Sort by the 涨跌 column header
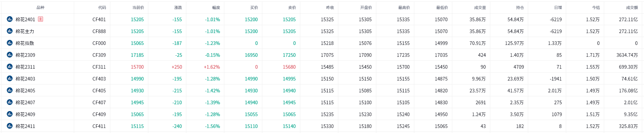Image resolution: width=644 pixels, height=133 pixels. pyautogui.click(x=178, y=8)
